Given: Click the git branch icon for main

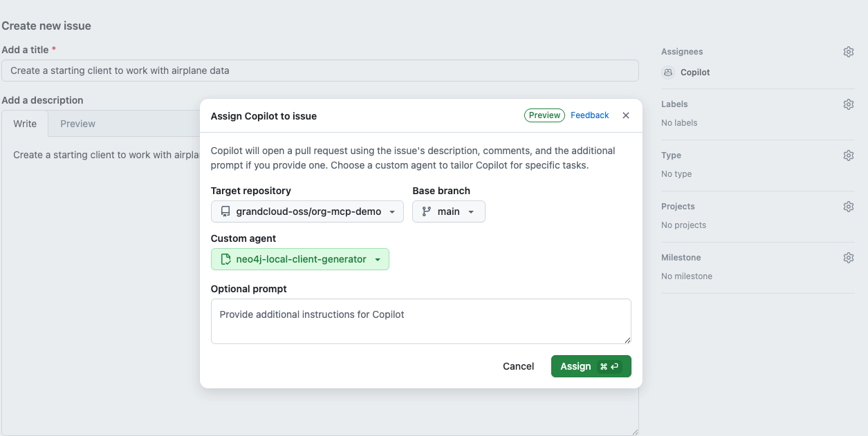Looking at the screenshot, I should pos(427,211).
